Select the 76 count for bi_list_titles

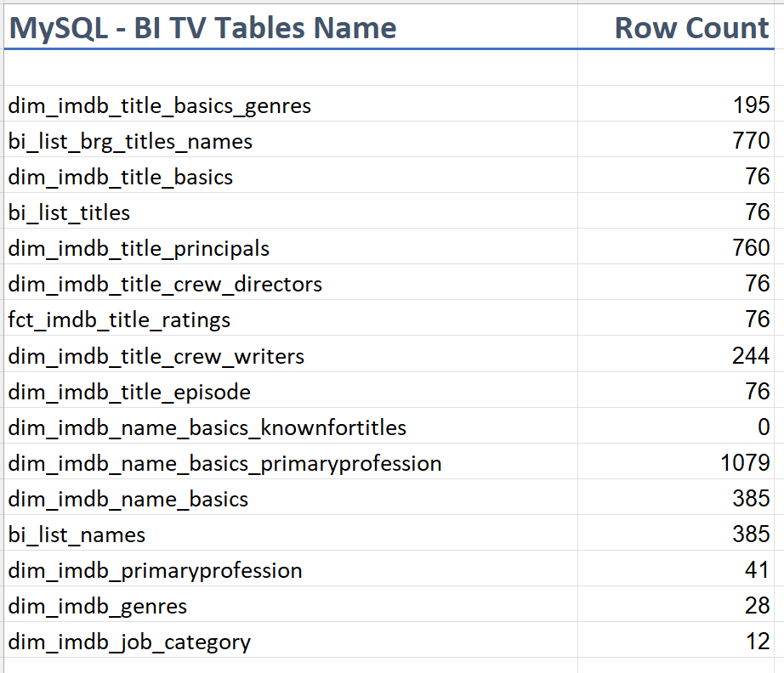pyautogui.click(x=676, y=211)
